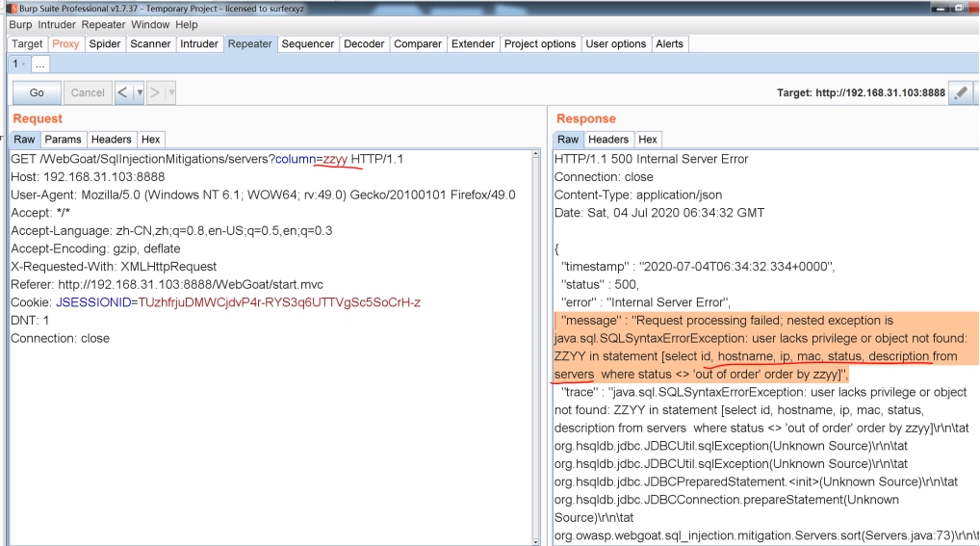Select Response Raw view tab
This screenshot has width=980, height=546.
568,140
